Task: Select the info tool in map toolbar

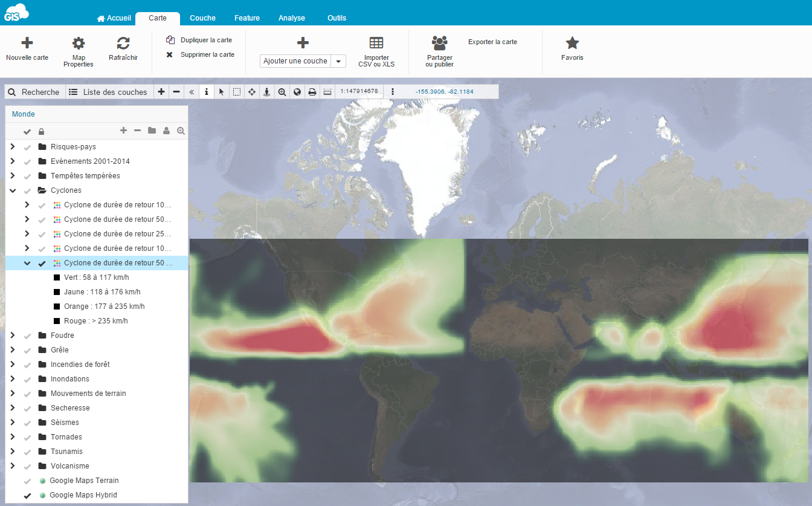Action: point(207,92)
